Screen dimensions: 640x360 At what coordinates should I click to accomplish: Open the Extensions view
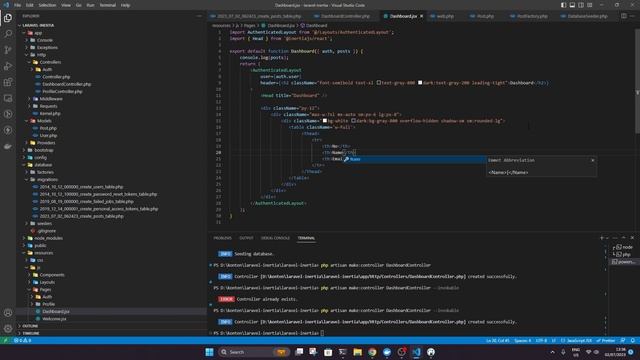(8, 82)
